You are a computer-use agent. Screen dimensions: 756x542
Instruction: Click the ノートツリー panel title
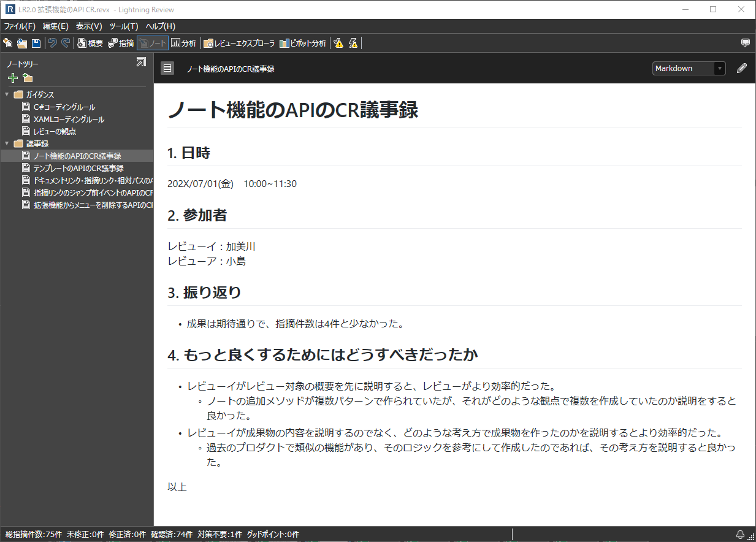point(23,64)
